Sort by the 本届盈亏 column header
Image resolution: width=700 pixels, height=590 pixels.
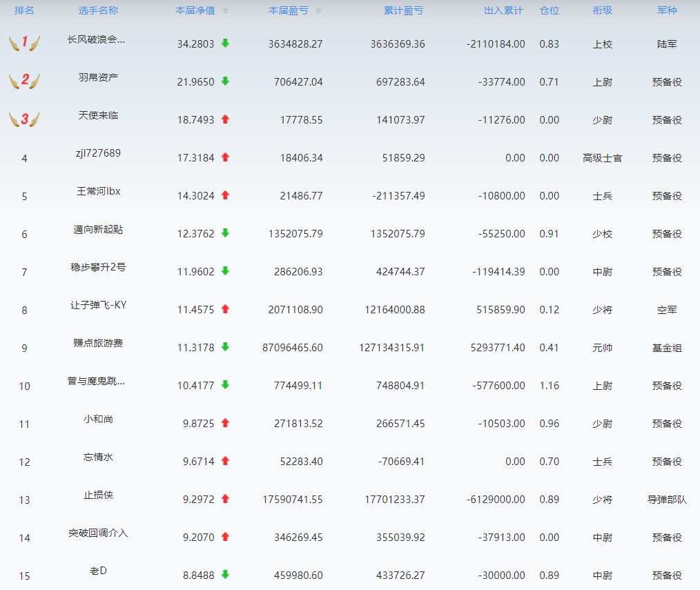pos(289,11)
